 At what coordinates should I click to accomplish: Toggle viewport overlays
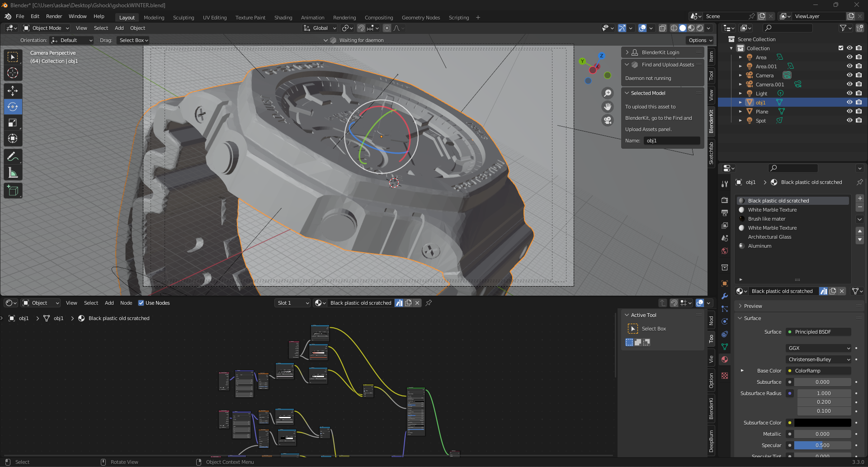(x=642, y=28)
